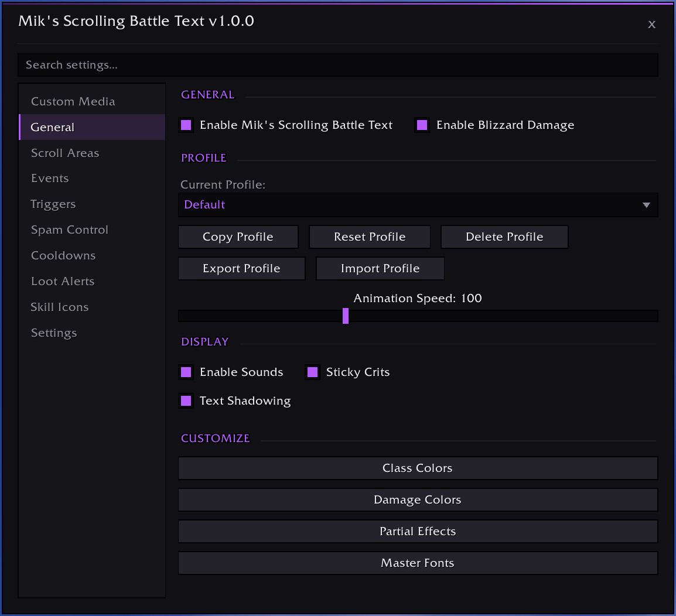Click the Search settings input field
Screen dimensions: 676x616
click(x=337, y=65)
